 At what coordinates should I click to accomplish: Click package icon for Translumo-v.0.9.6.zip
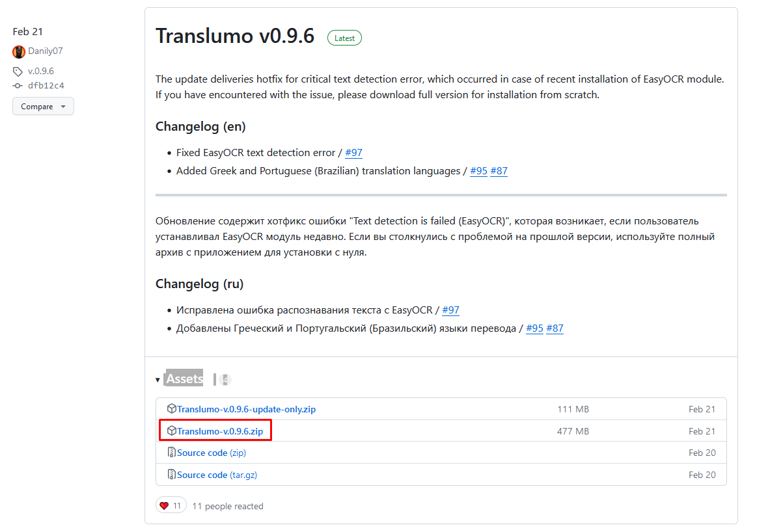172,431
